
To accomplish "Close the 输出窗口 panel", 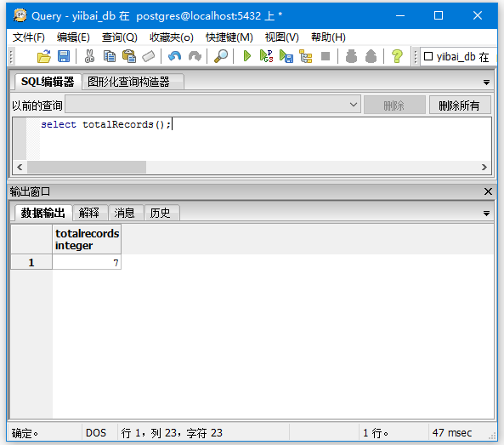I will 488,191.
